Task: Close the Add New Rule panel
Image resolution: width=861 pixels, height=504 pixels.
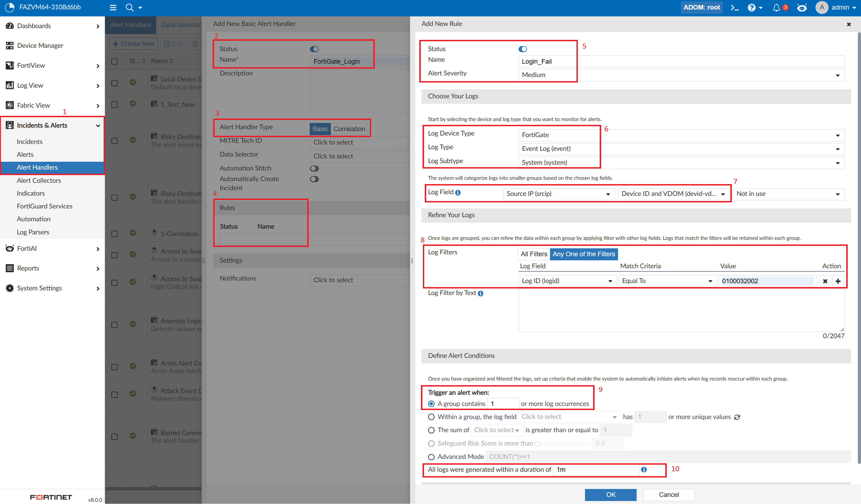Action: click(x=849, y=24)
